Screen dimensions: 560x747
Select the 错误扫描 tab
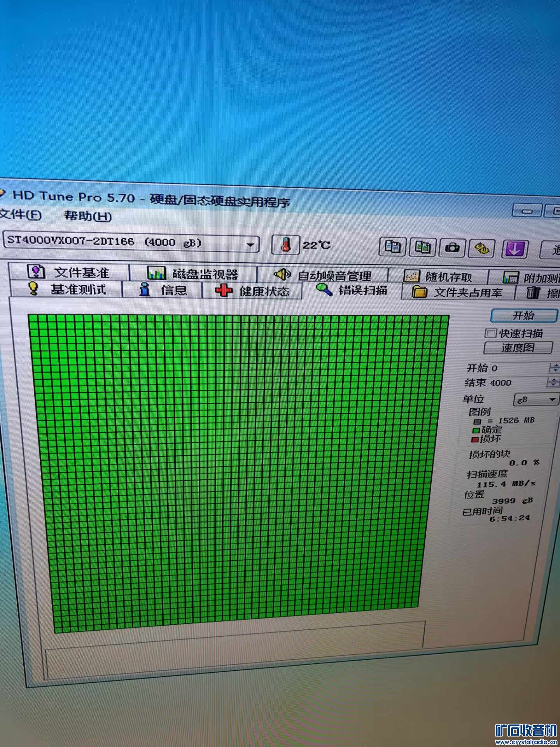(x=351, y=290)
